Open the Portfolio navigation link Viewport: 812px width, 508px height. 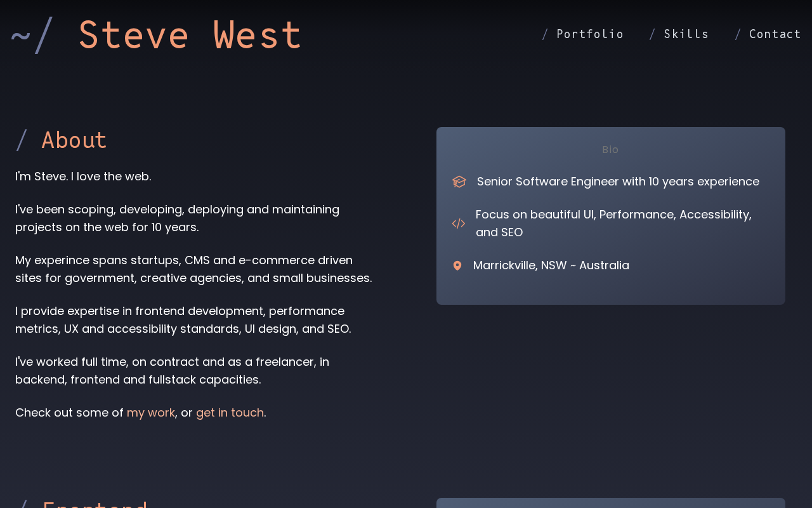[590, 34]
